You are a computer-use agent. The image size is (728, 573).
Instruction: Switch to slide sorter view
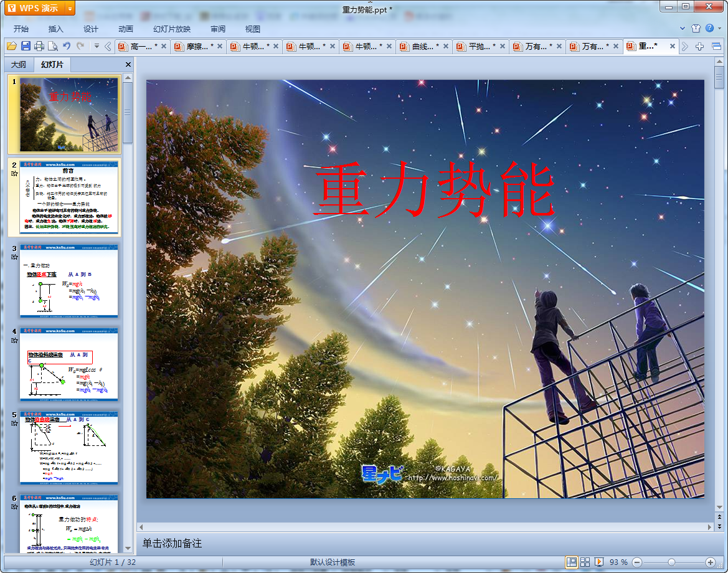585,562
